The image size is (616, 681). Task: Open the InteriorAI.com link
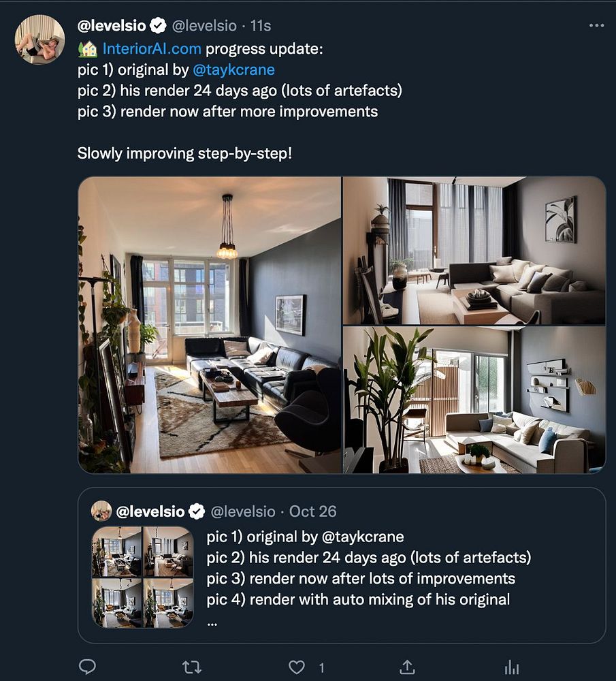pos(152,48)
